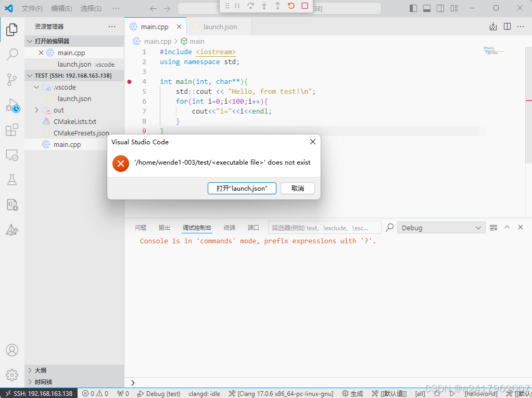Open the Accounts menu icon
The width and height of the screenshot is (532, 398).
(x=12, y=350)
